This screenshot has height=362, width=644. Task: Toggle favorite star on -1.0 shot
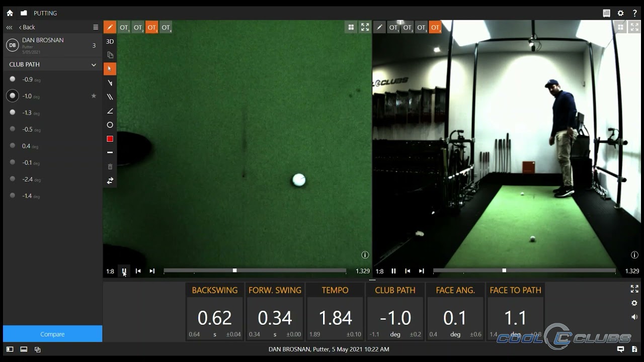pyautogui.click(x=94, y=96)
